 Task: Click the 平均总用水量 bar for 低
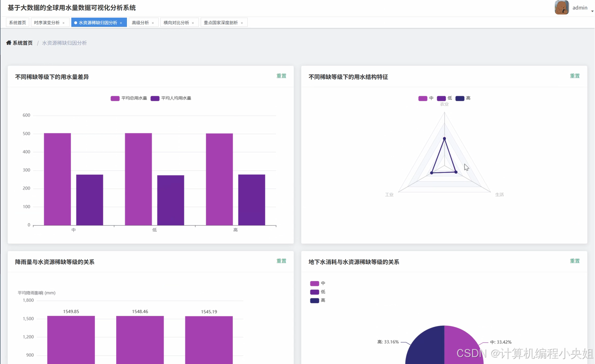tap(138, 179)
